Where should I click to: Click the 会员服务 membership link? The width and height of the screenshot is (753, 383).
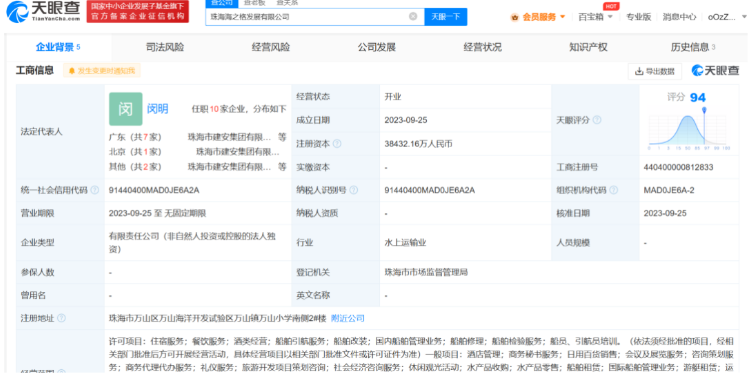tap(539, 17)
